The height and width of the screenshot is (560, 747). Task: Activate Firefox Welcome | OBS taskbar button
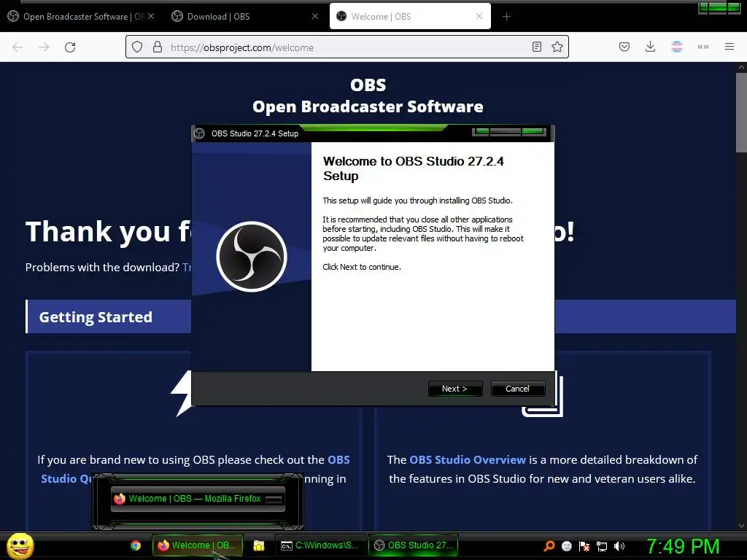(198, 545)
